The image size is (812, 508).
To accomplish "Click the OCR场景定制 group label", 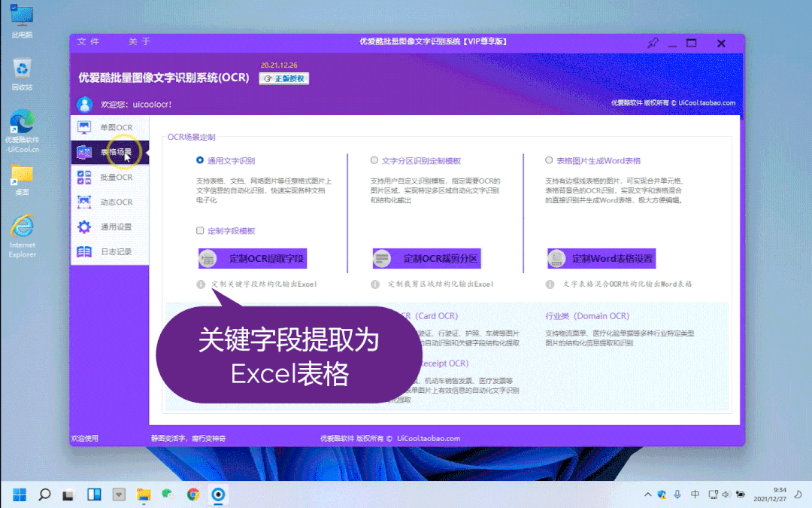I will 191,138.
